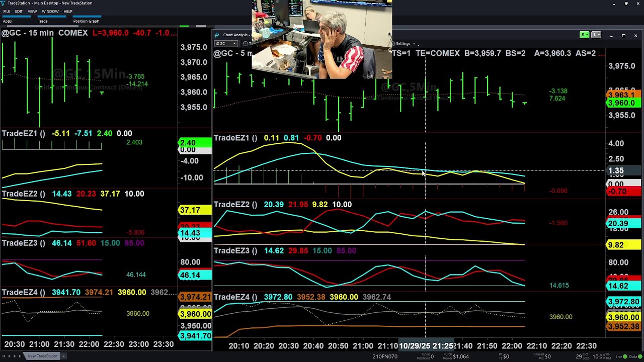Click the yellow 9.82 marker on TradeEZ2 axis
Screen dimensions: 644x362
pyautogui.click(x=623, y=245)
